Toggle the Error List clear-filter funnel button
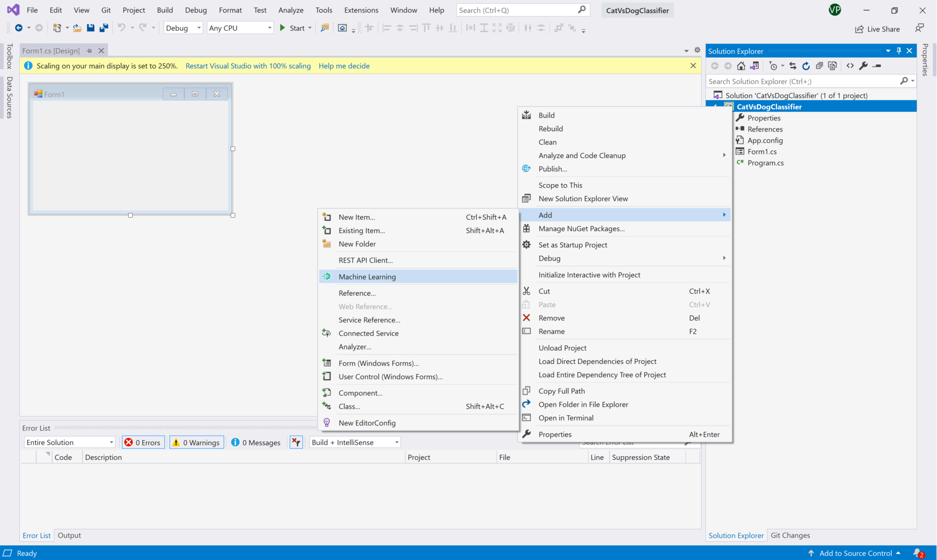This screenshot has width=937, height=560. [x=296, y=442]
